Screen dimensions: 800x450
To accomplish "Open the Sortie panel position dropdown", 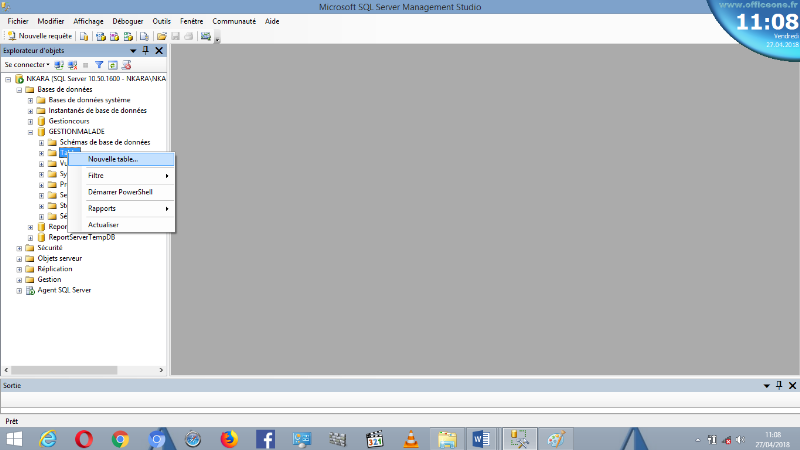I will click(766, 386).
